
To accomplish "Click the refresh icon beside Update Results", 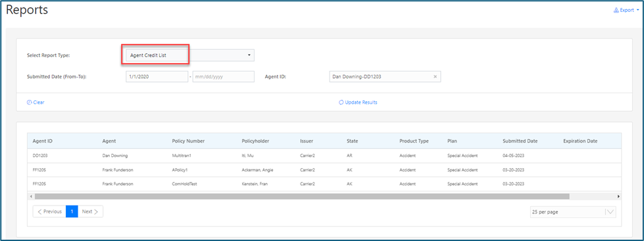I will pos(341,102).
